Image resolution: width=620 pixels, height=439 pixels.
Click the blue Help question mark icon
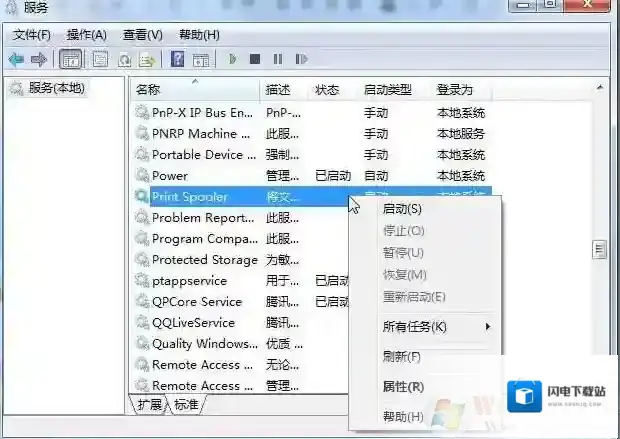[x=177, y=59]
